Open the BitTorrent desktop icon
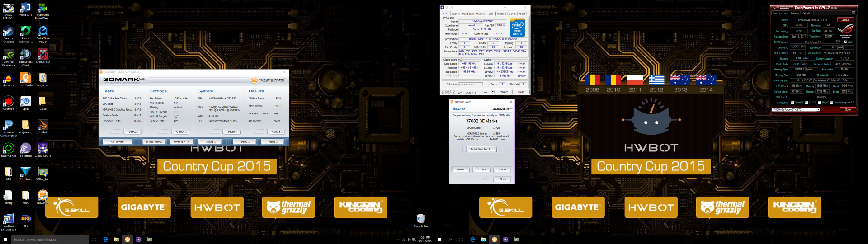Image resolution: width=868 pixels, height=244 pixels. pos(26,150)
